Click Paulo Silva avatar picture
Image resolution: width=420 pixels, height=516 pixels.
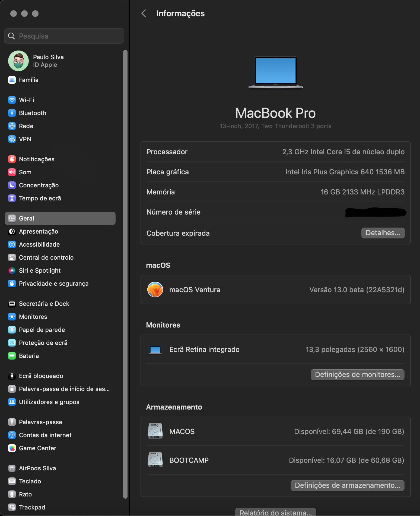coord(18,61)
